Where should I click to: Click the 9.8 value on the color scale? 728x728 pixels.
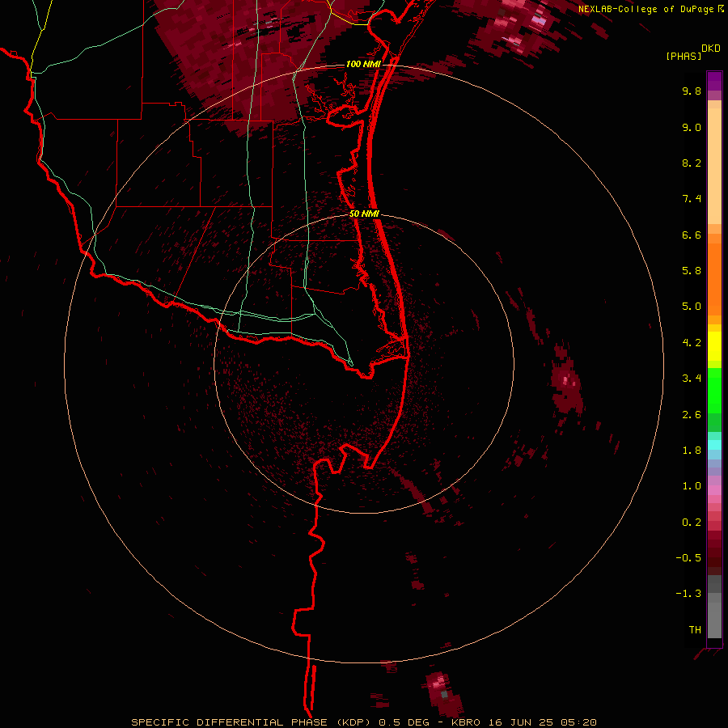pos(692,91)
